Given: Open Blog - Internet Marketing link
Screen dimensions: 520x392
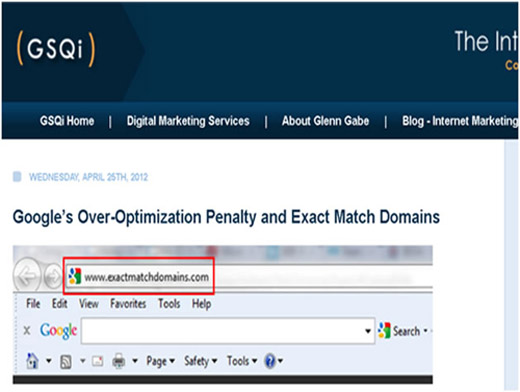Looking at the screenshot, I should click(460, 121).
